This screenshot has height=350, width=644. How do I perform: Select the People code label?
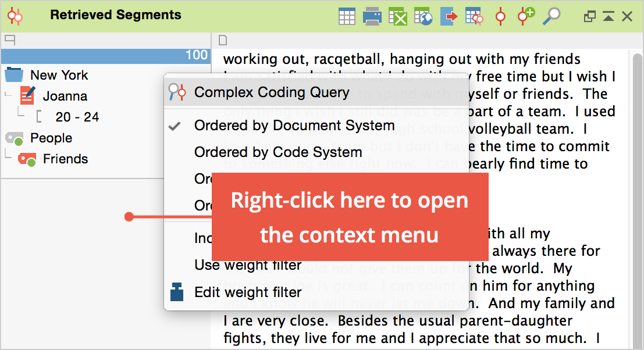(x=51, y=138)
